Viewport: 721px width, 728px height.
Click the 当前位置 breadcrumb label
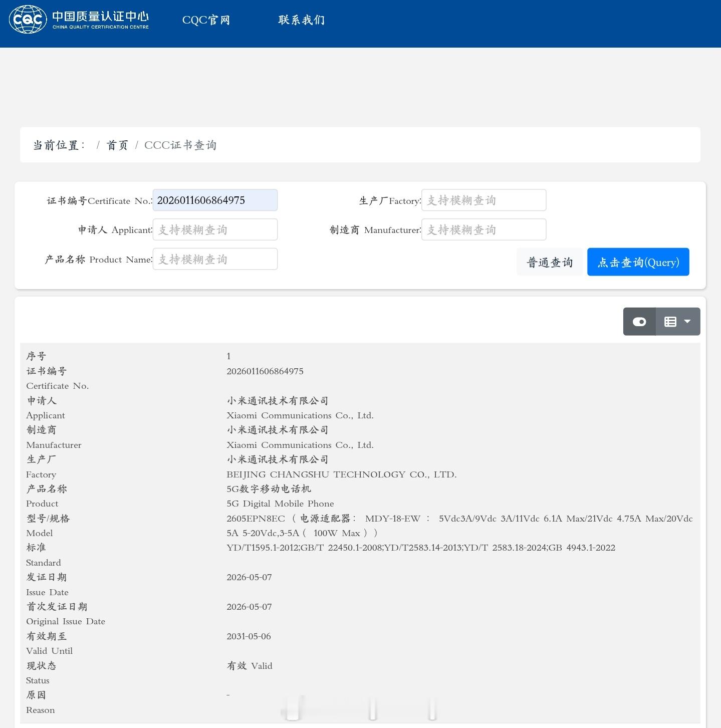point(59,145)
